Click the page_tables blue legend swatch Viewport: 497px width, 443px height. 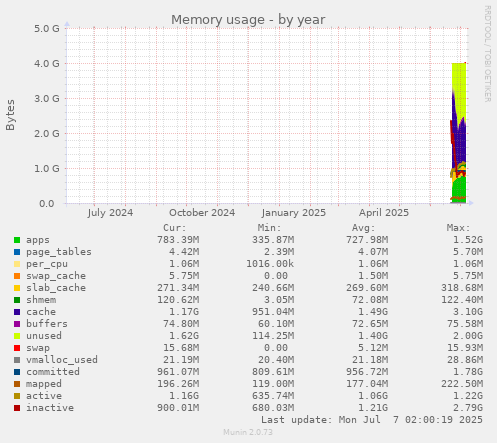pyautogui.click(x=17, y=252)
